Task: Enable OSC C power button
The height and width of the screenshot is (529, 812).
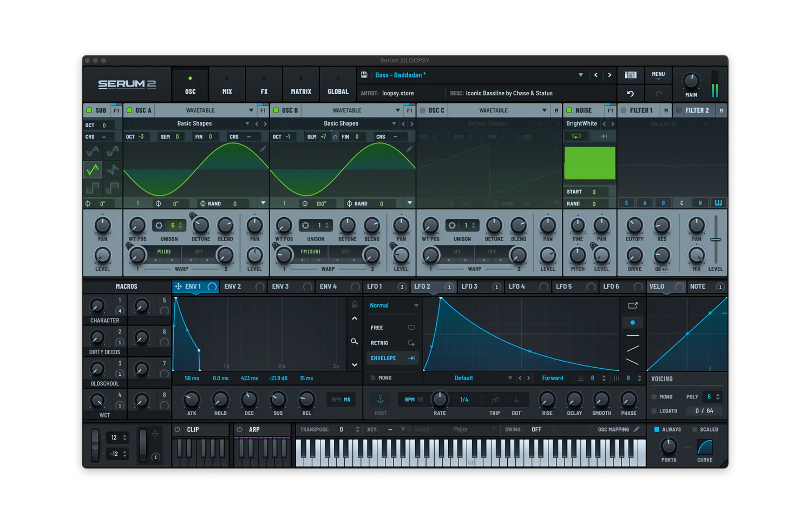Action: pos(423,110)
